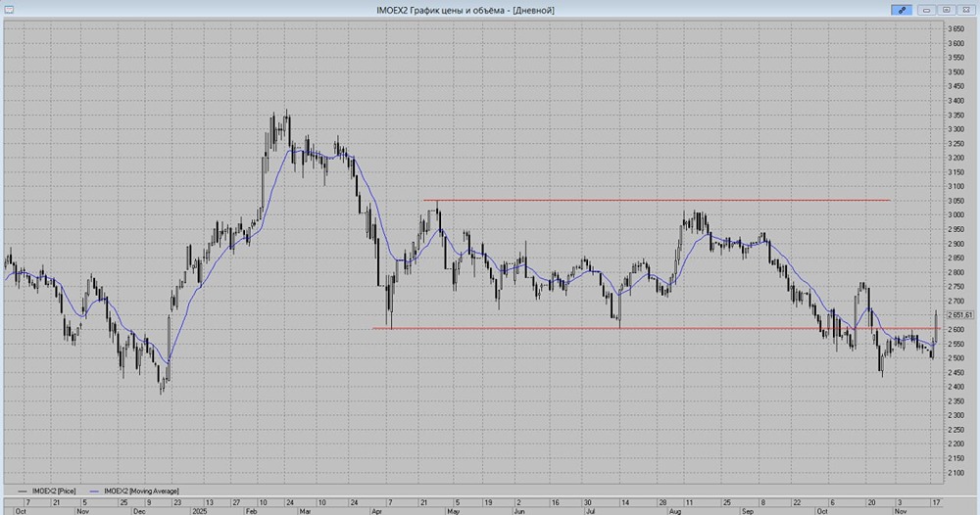This screenshot has width=980, height=515.
Task: Click the Aug month label on timeline
Action: point(675,510)
